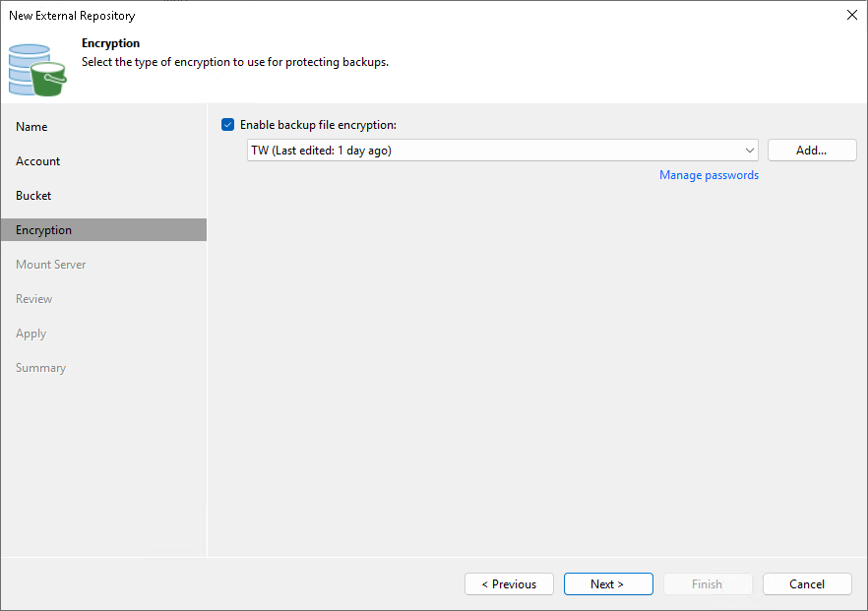
Task: Click the 'TW (Last edited: 1 day ago)' entry
Action: click(x=321, y=151)
